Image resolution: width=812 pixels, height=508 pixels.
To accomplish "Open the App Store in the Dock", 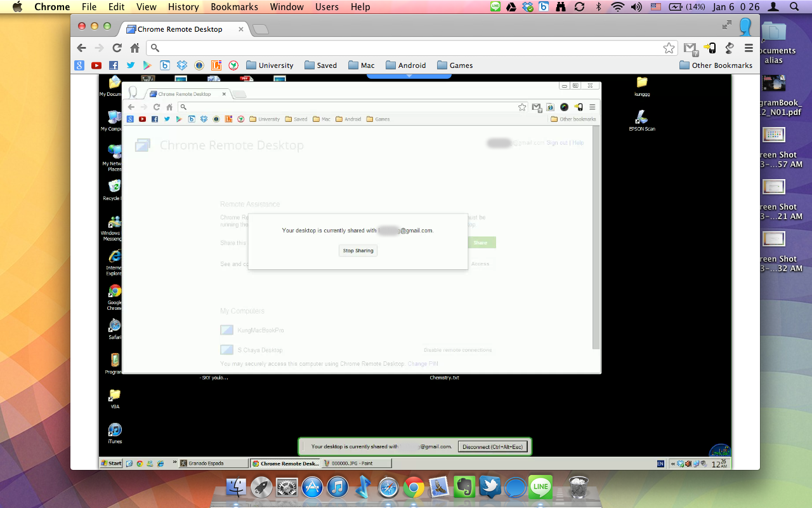I will click(312, 487).
